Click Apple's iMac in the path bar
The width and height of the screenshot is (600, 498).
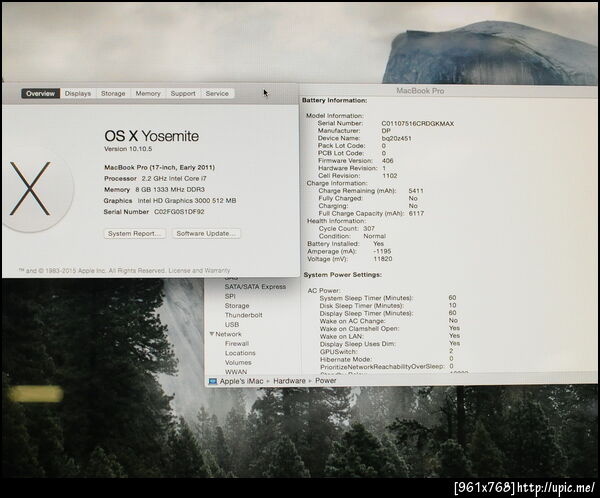(x=241, y=381)
